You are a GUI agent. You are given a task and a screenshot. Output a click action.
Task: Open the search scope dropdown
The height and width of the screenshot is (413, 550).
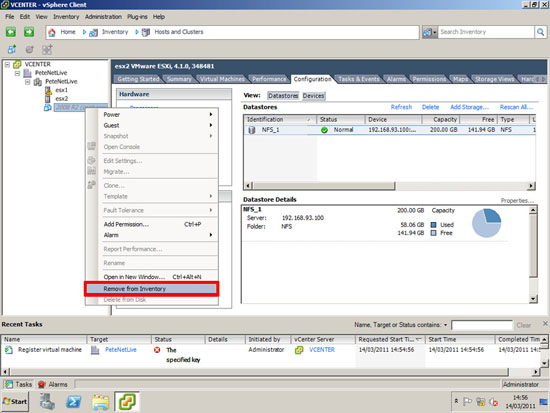pyautogui.click(x=430, y=32)
